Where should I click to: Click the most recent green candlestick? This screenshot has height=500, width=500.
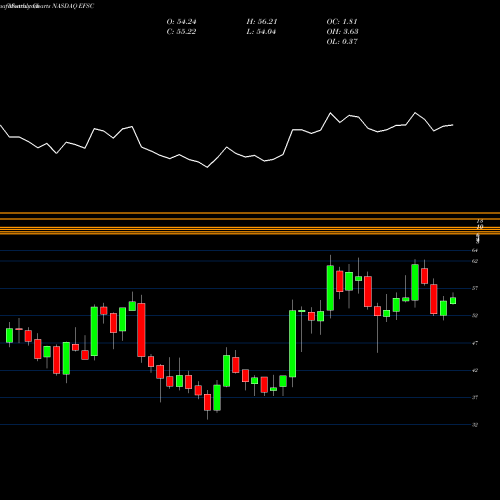click(x=453, y=300)
